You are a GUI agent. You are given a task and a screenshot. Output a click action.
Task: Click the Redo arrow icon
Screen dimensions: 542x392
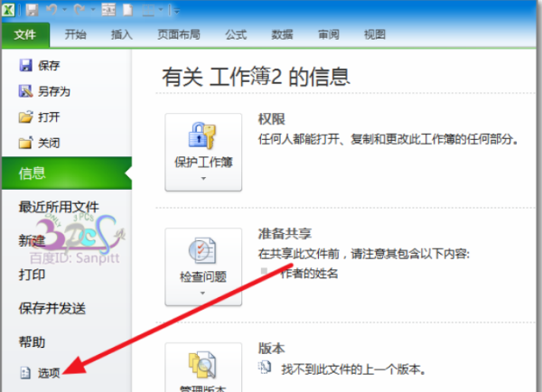click(x=79, y=10)
